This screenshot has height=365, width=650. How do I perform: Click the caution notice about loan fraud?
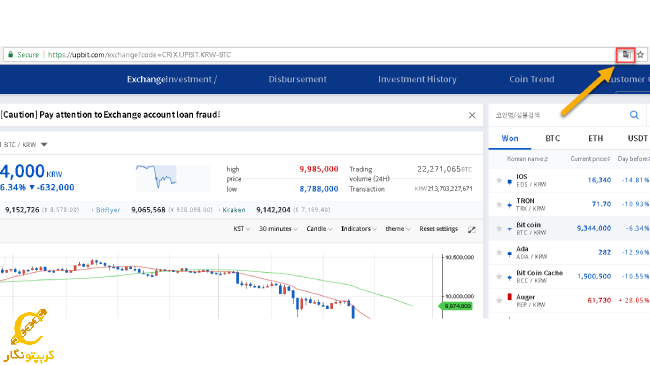point(110,115)
